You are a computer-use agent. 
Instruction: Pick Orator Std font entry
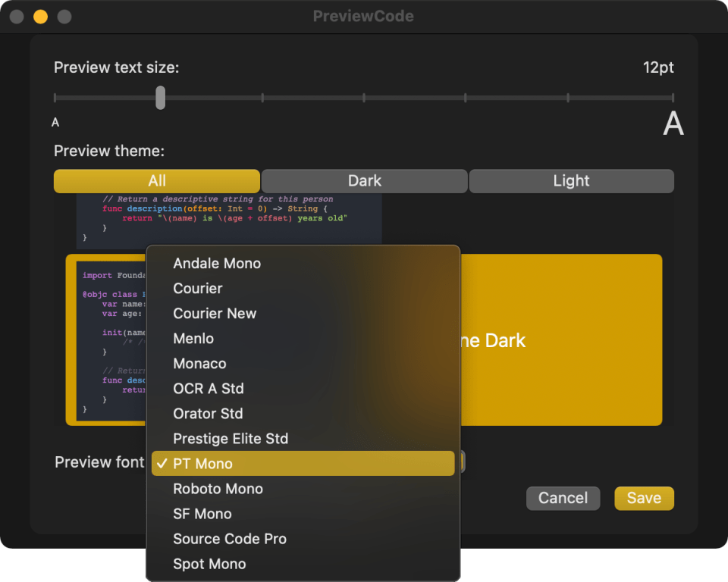point(208,414)
